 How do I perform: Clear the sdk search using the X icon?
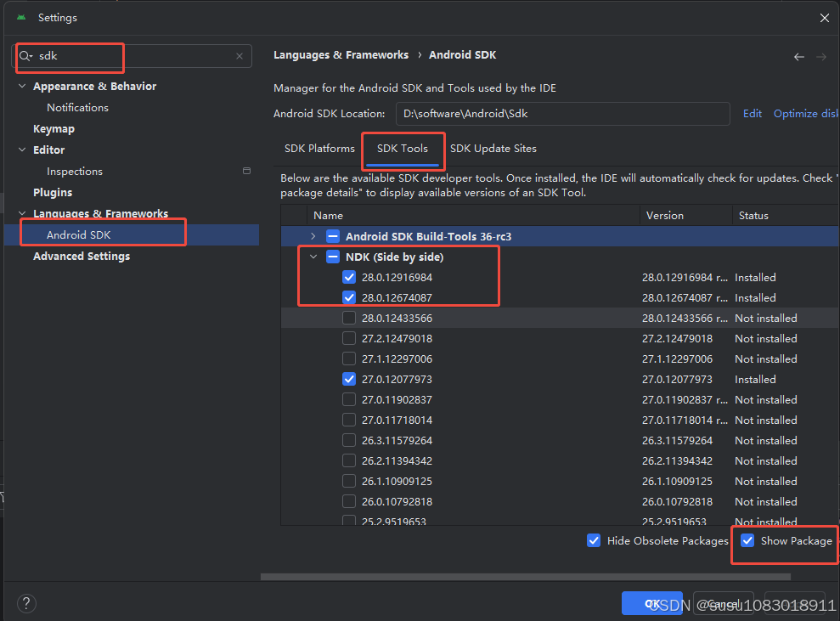tap(239, 56)
